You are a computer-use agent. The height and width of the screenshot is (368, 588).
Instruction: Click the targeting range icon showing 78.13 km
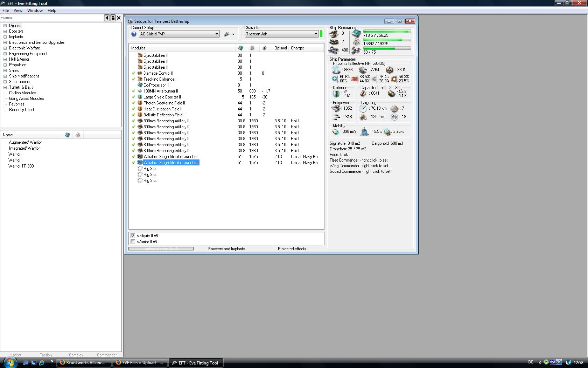coord(363,109)
